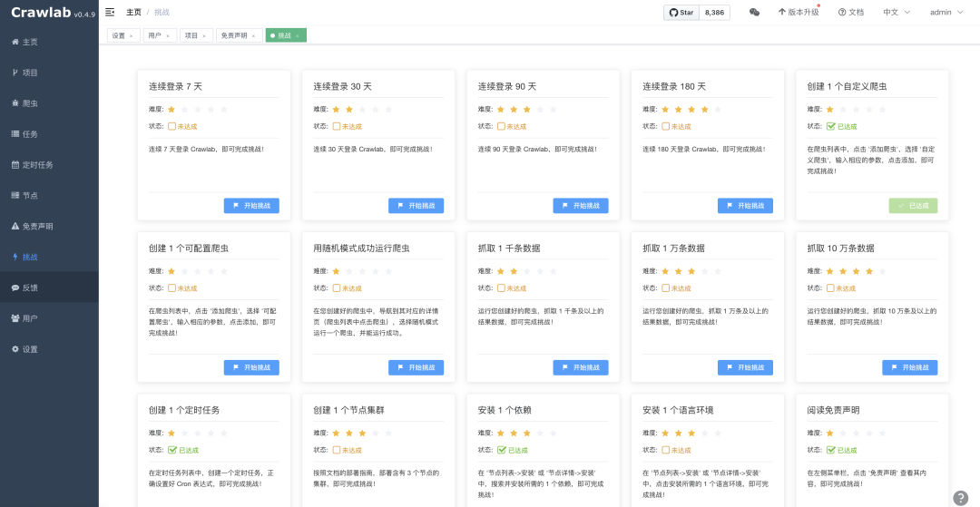The image size is (980, 507).
Task: Click 已达成 button on 创建 1 个自定义爬虫
Action: [x=913, y=206]
